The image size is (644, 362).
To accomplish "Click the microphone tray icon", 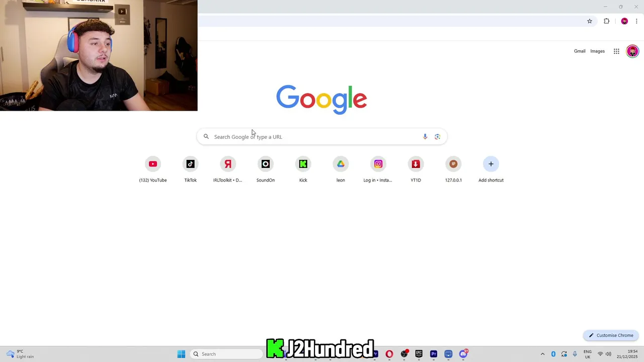I will [x=575, y=354].
